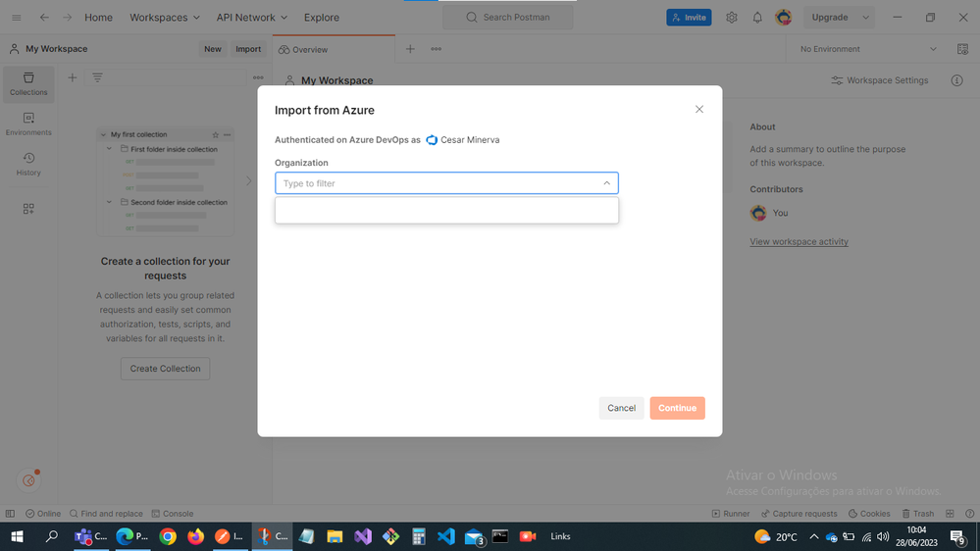Open View workspace activity link

799,242
